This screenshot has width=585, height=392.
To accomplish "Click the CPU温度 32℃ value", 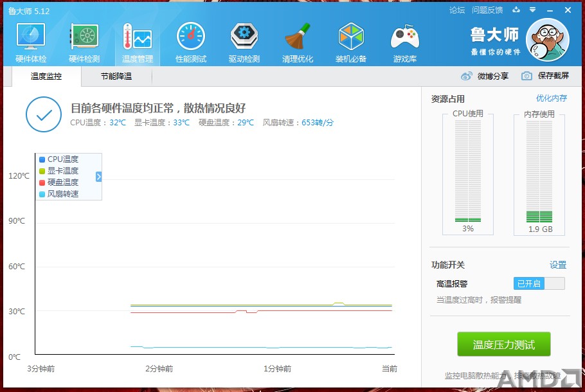I will click(118, 123).
